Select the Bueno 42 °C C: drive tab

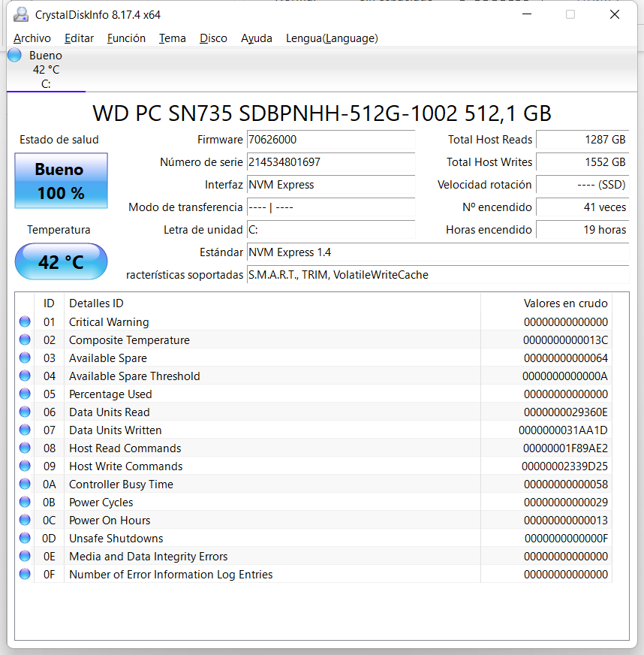coord(46,69)
